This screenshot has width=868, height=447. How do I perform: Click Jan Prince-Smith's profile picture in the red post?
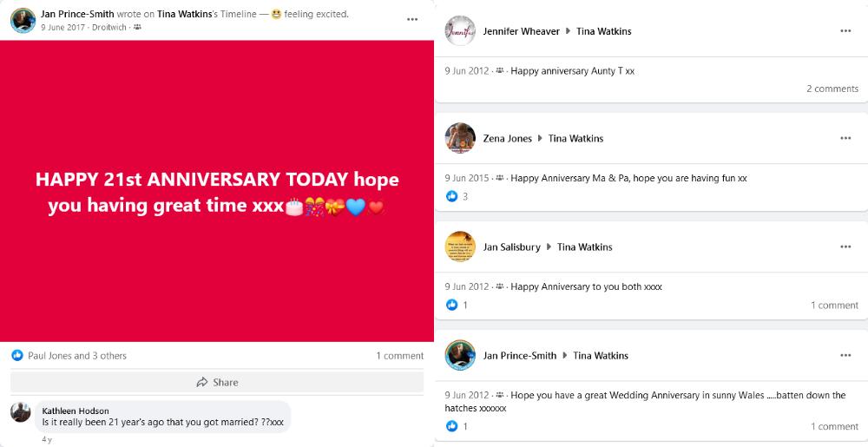[23, 20]
